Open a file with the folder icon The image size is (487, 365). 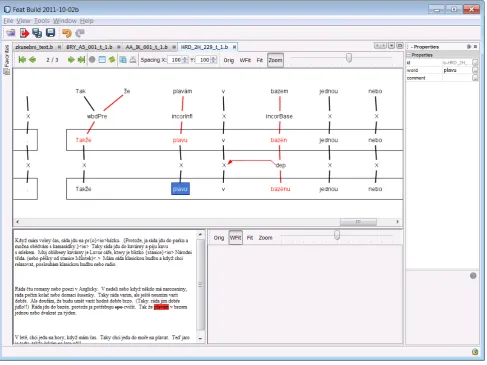(11, 33)
